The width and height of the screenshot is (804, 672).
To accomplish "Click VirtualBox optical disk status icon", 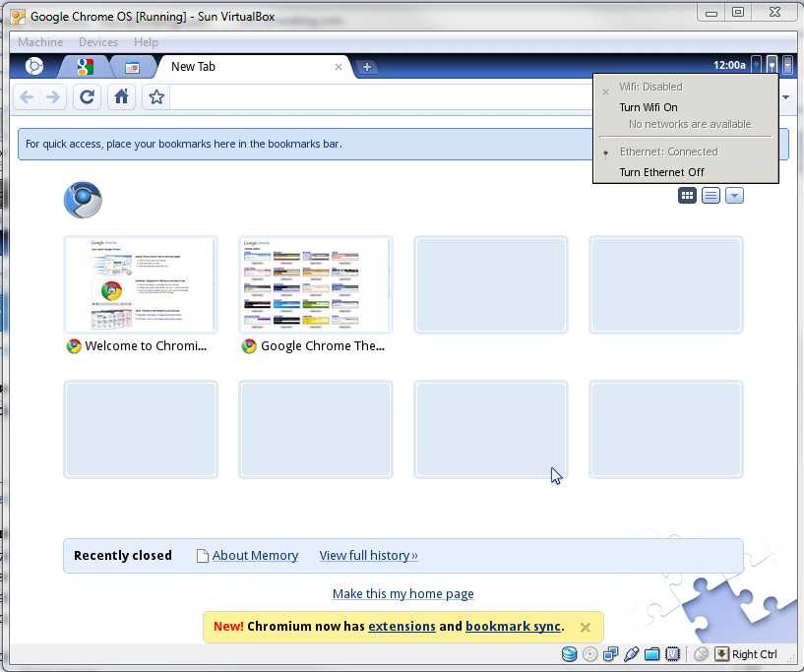I will pos(589,654).
